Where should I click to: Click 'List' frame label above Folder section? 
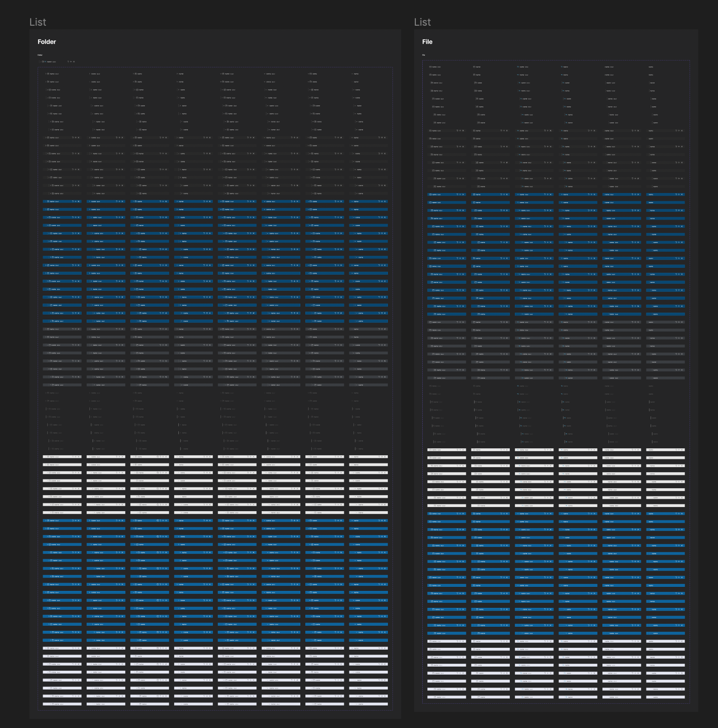click(38, 22)
